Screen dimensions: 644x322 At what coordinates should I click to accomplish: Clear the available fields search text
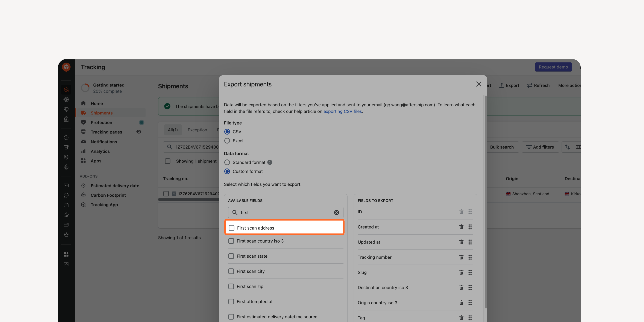337,213
